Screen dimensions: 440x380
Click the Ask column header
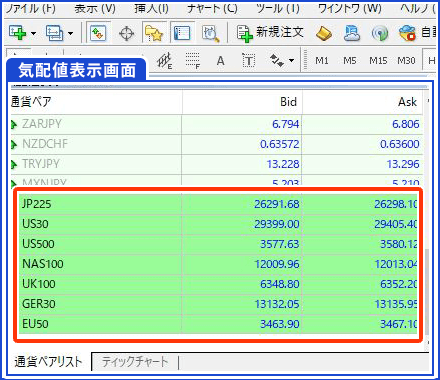click(x=363, y=102)
